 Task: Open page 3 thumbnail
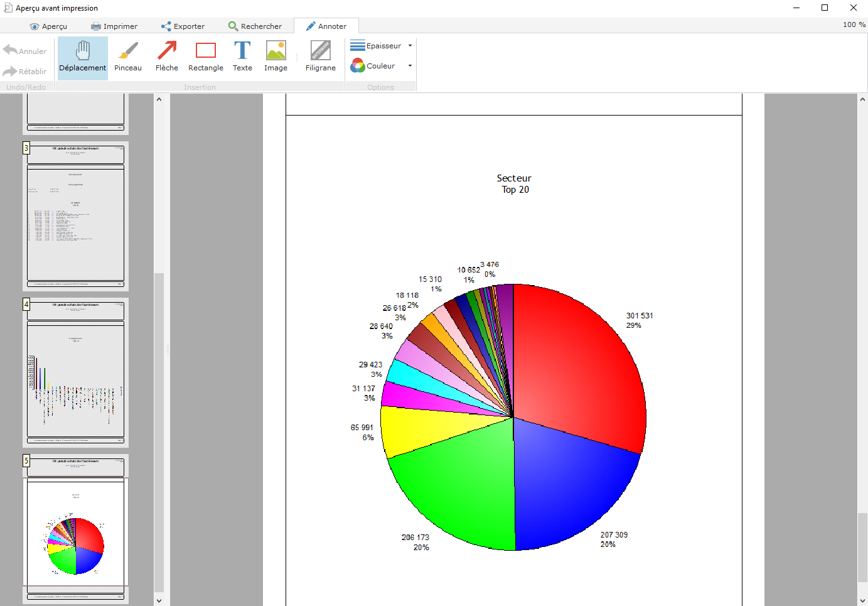pos(76,216)
